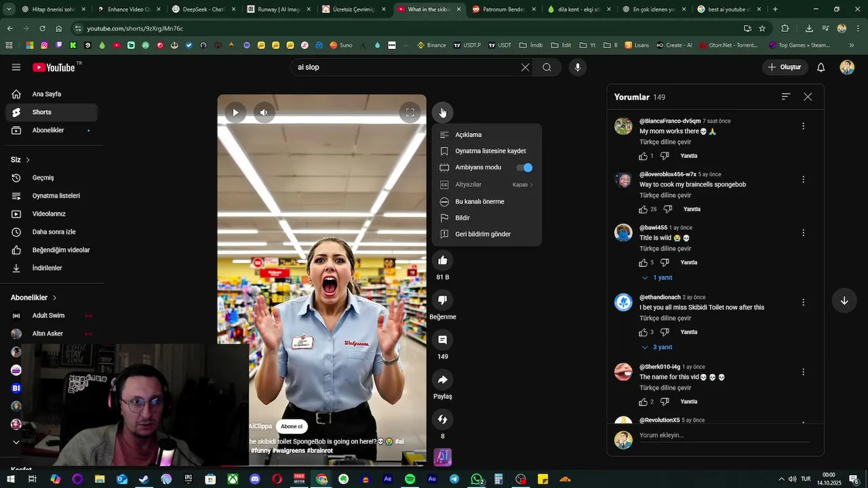The image size is (868, 488).
Task: Click the search magnifier button
Action: click(547, 67)
